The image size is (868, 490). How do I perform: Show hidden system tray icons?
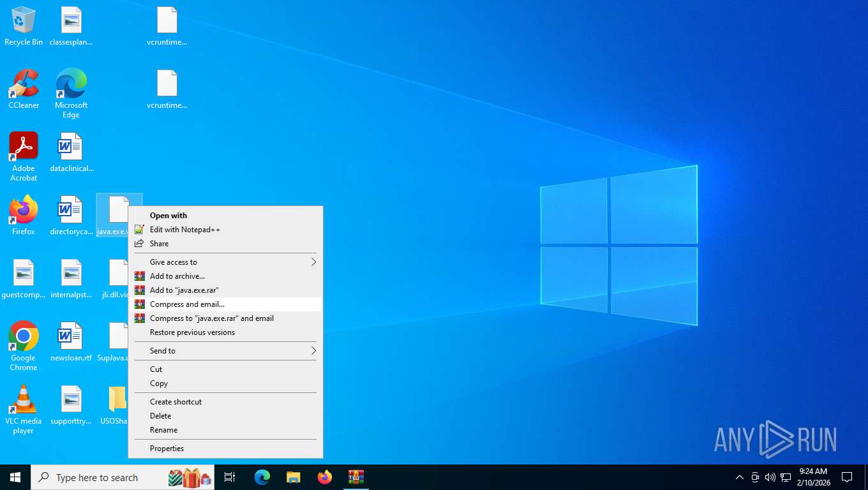point(740,477)
